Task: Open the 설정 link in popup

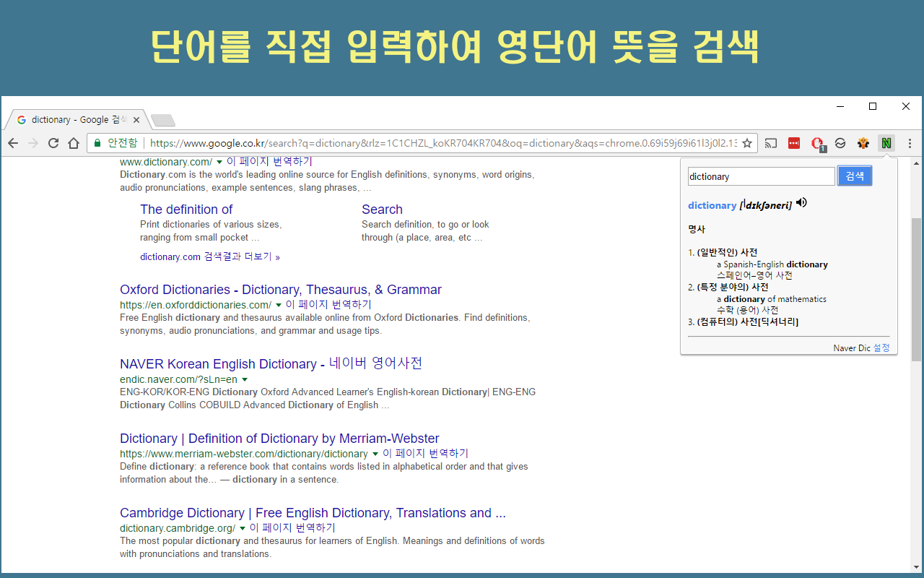Action: (x=881, y=348)
